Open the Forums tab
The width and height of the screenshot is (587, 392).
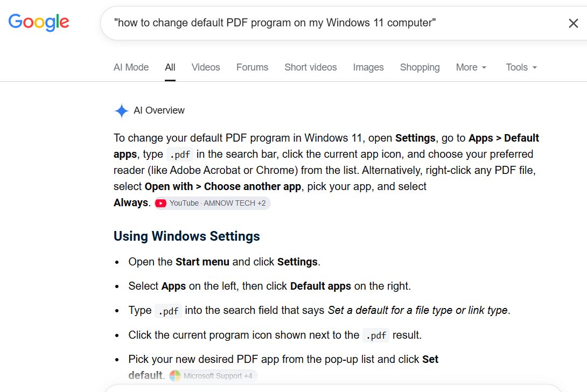pos(252,67)
